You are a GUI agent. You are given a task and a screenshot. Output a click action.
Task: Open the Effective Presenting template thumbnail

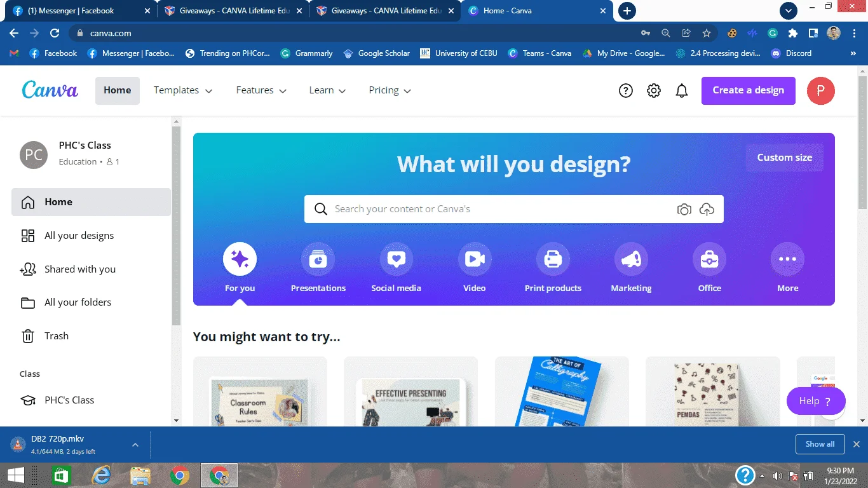click(x=410, y=391)
